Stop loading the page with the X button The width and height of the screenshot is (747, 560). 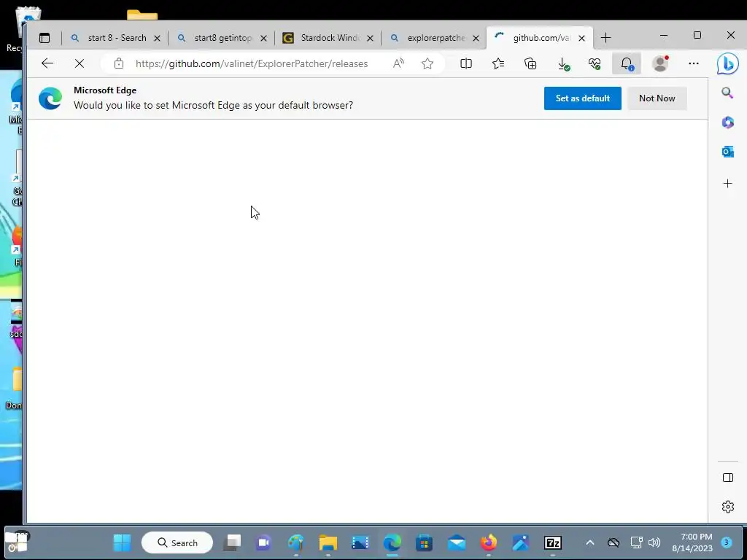pos(80,63)
